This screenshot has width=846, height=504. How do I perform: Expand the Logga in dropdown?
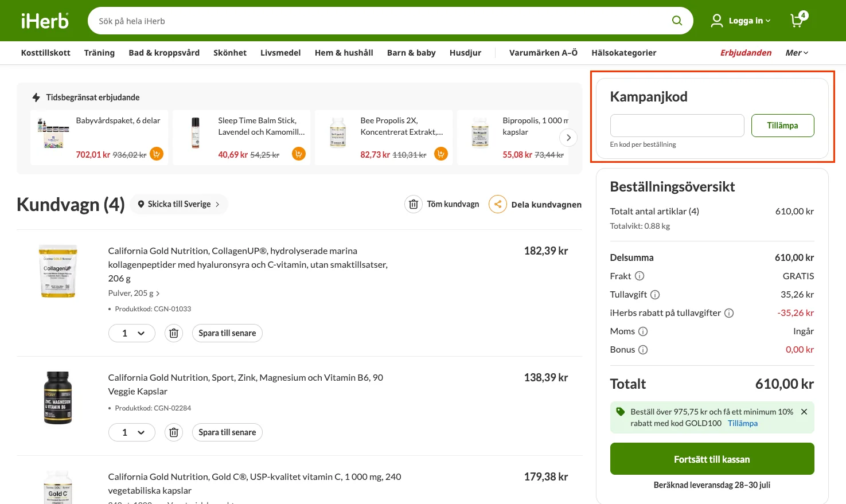(741, 21)
